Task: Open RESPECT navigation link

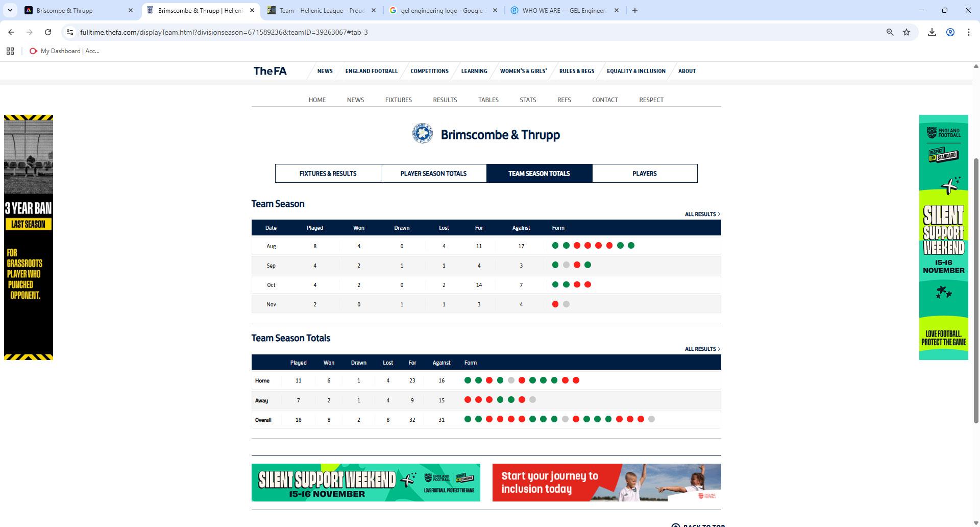Action: [x=651, y=100]
